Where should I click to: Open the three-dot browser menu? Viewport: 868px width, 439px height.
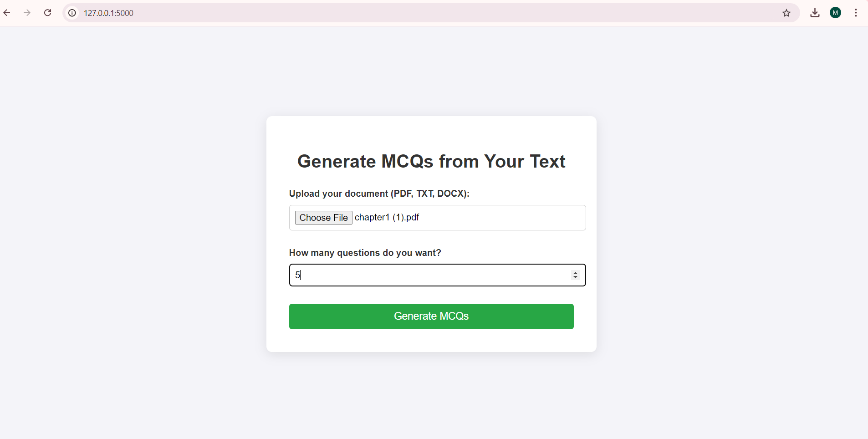(856, 13)
